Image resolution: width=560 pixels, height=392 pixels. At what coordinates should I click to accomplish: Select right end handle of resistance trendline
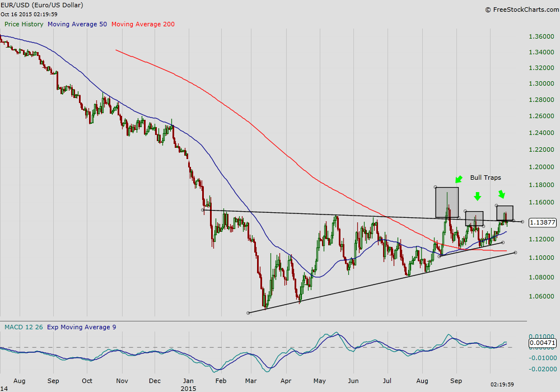(522, 222)
